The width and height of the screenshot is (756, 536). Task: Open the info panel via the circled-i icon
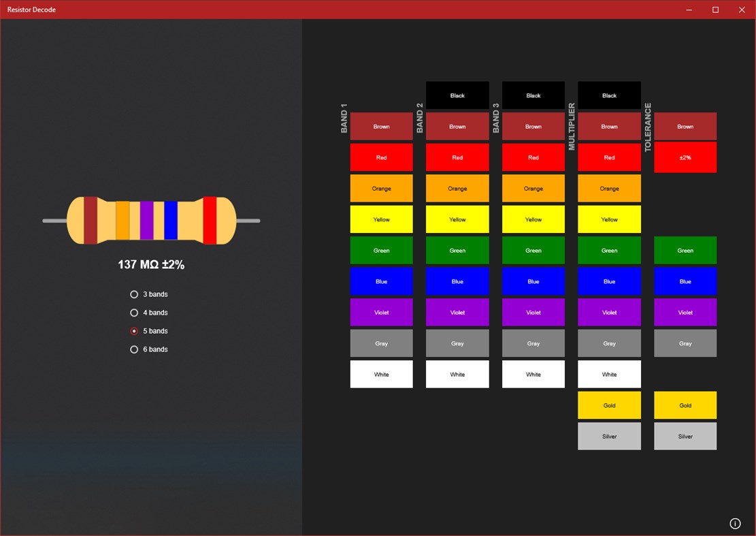click(736, 523)
